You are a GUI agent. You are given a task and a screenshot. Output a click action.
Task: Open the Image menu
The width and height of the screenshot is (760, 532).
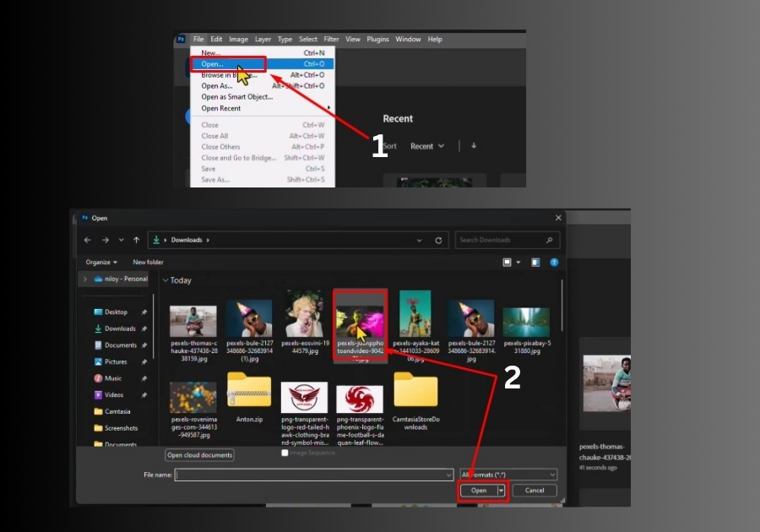[238, 39]
